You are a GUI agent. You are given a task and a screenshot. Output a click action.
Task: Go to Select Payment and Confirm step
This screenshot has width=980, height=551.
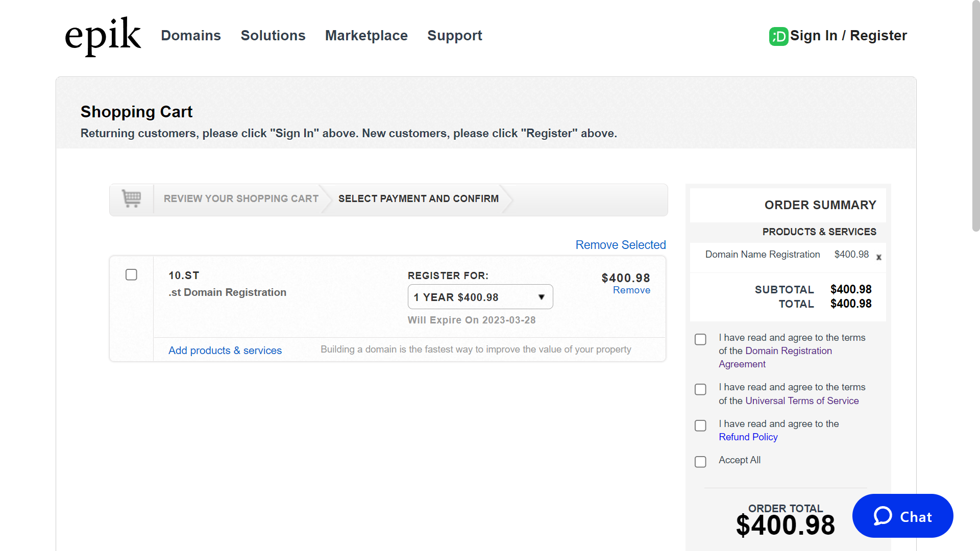pos(418,198)
